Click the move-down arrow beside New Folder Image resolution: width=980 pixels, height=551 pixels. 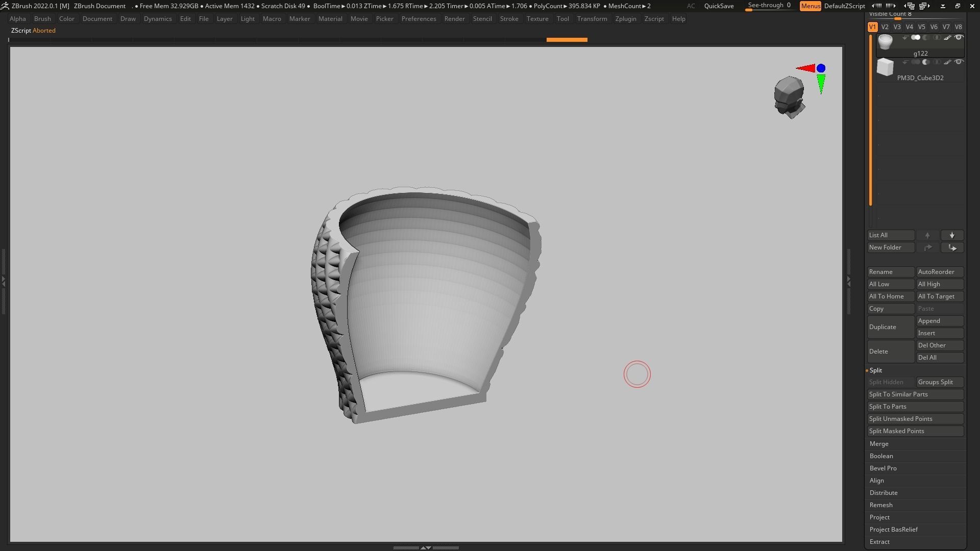tap(952, 247)
